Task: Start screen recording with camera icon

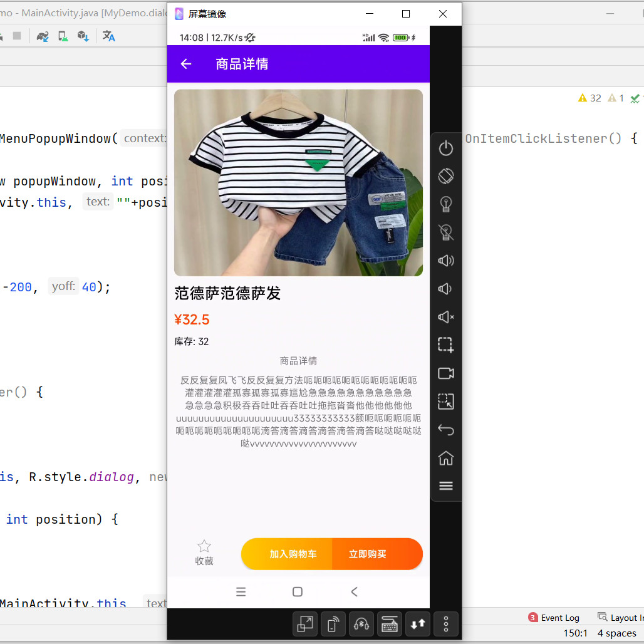Action: point(445,373)
